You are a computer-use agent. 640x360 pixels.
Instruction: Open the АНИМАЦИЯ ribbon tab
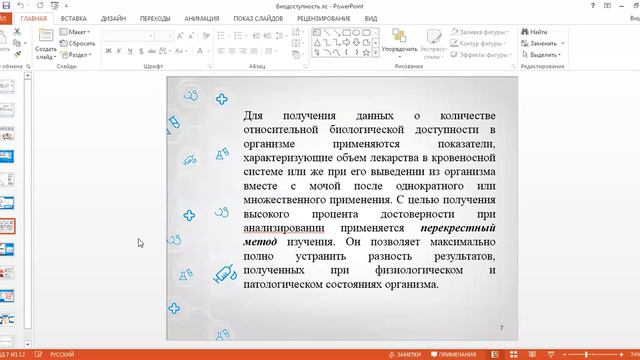pyautogui.click(x=202, y=18)
